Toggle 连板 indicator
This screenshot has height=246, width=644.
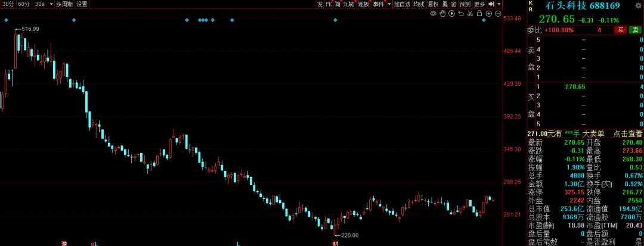tap(364, 4)
